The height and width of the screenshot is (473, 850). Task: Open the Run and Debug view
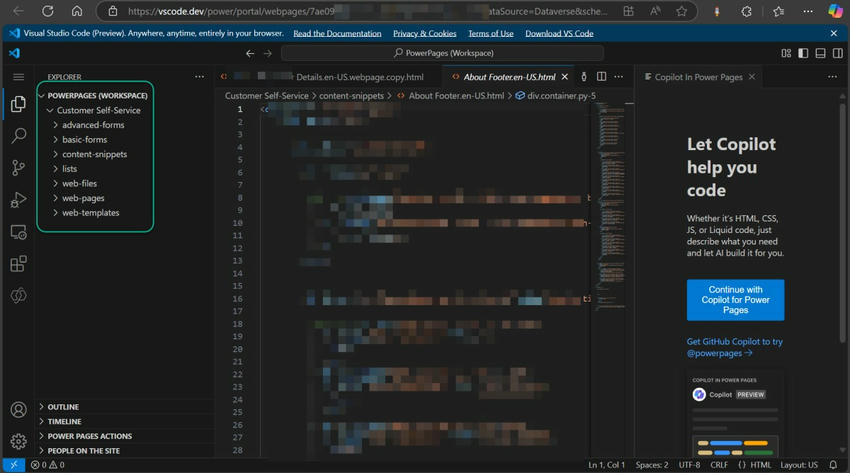(18, 199)
